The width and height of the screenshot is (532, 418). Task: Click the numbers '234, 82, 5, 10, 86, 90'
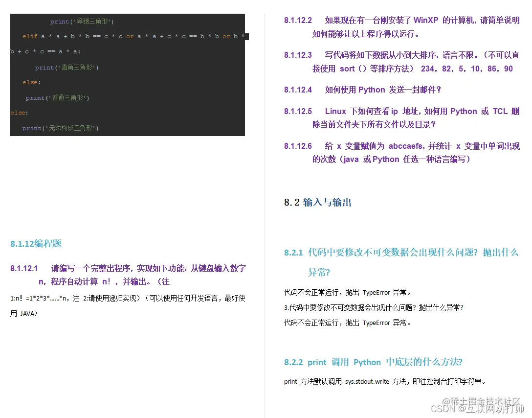click(x=467, y=69)
